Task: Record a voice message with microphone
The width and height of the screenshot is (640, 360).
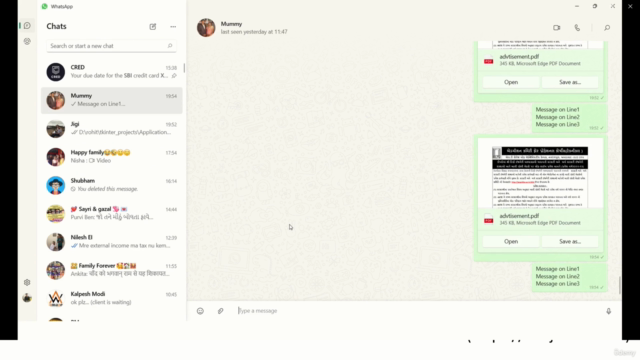Action: pyautogui.click(x=609, y=311)
